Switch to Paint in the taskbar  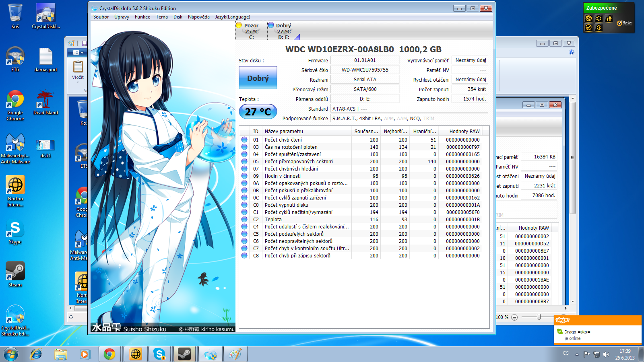[235, 354]
